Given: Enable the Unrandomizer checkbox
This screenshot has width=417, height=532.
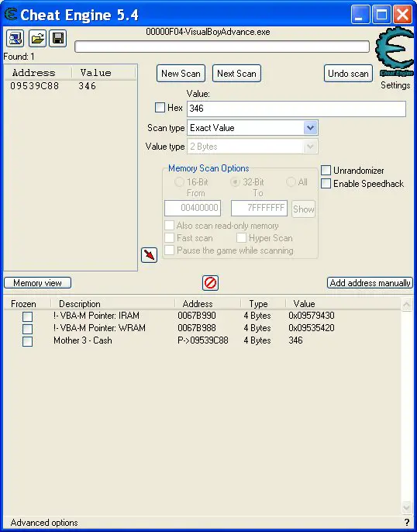Looking at the screenshot, I should (x=326, y=171).
